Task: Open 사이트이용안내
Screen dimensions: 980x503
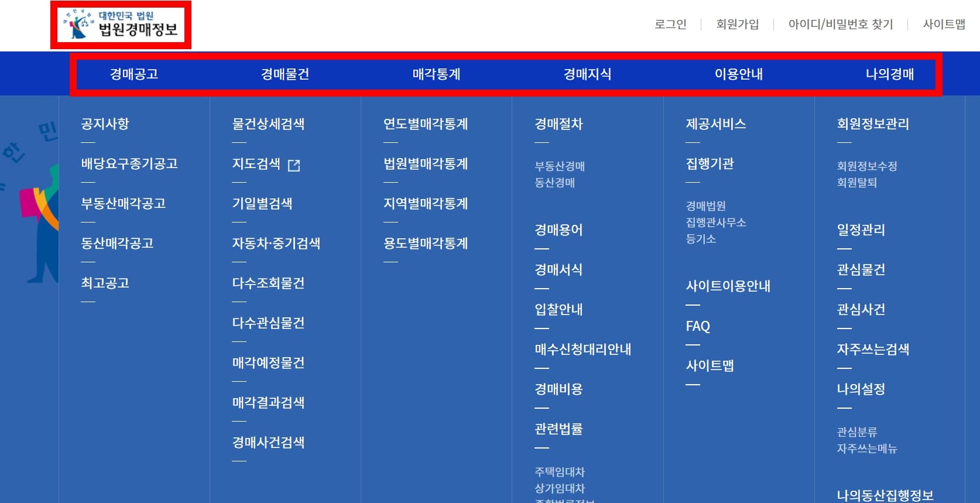Action: pos(728,286)
